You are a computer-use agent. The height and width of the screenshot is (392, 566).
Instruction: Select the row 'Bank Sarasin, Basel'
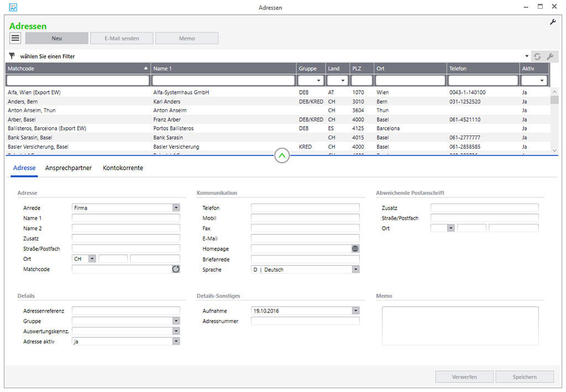278,138
